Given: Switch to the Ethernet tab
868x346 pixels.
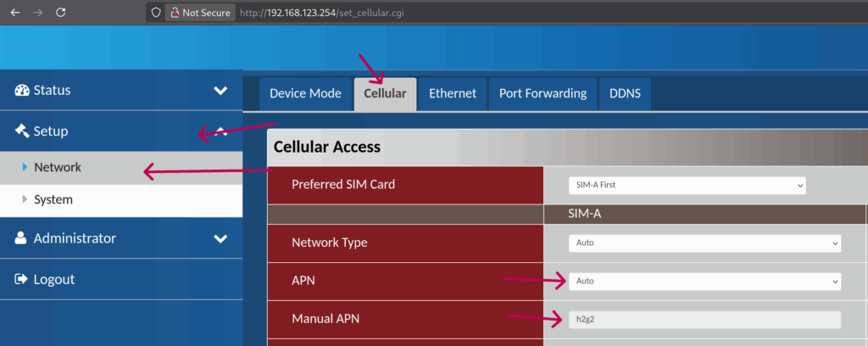Looking at the screenshot, I should pyautogui.click(x=453, y=94).
